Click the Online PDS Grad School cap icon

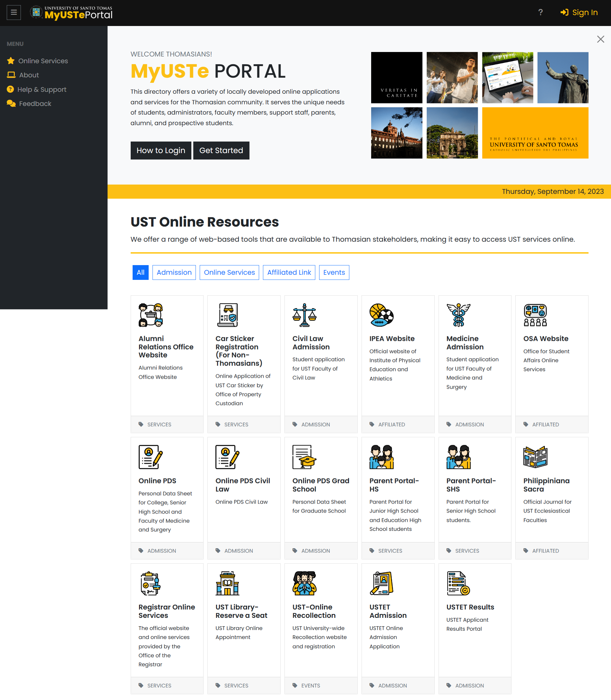click(x=304, y=457)
